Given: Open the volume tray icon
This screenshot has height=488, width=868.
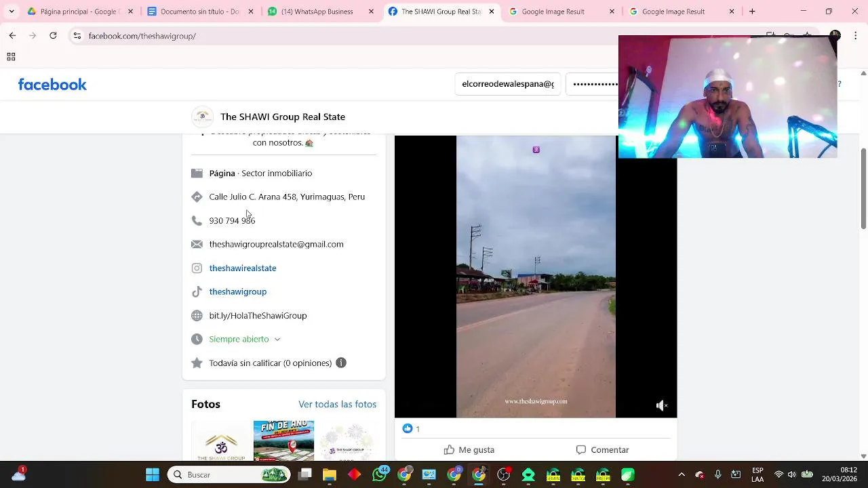Looking at the screenshot, I should 791,474.
